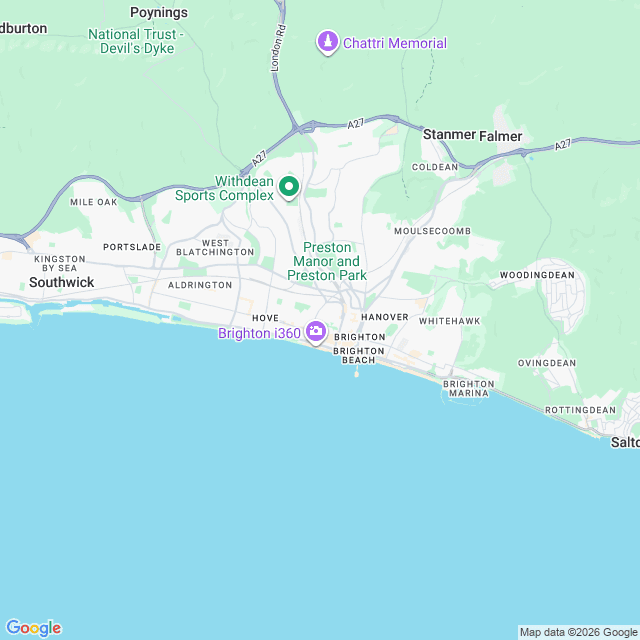The height and width of the screenshot is (640, 640).
Task: Open the Google logo link
Action: (x=33, y=628)
